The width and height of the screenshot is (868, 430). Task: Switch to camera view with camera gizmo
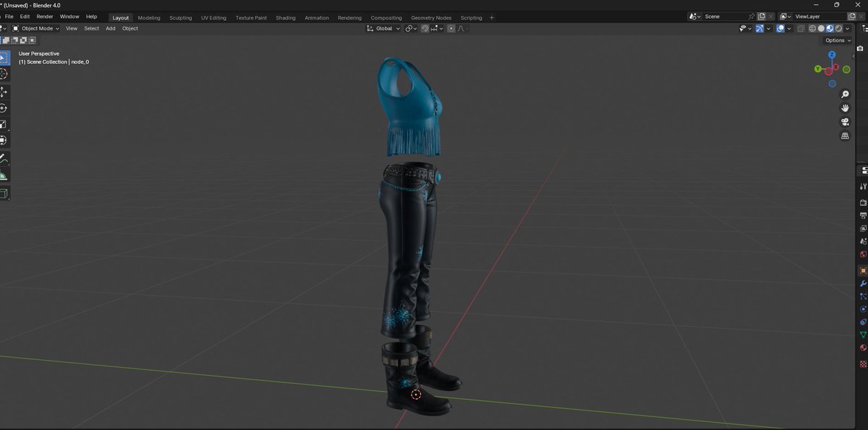click(x=845, y=122)
